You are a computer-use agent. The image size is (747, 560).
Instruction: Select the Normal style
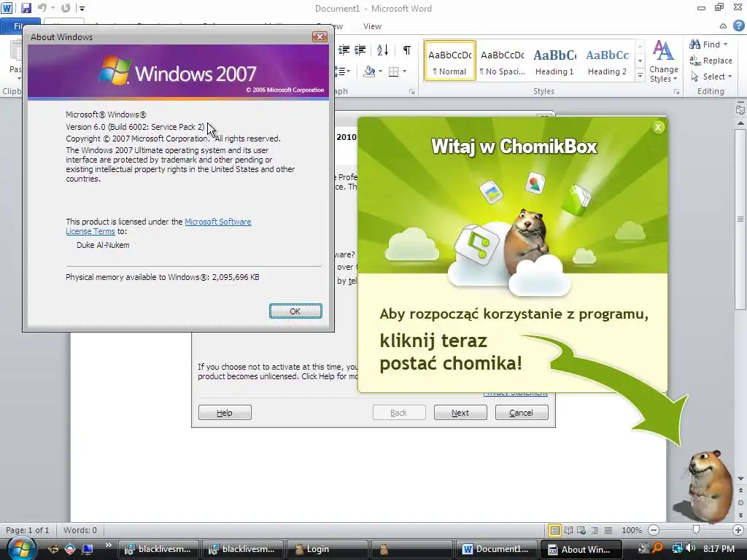[449, 61]
